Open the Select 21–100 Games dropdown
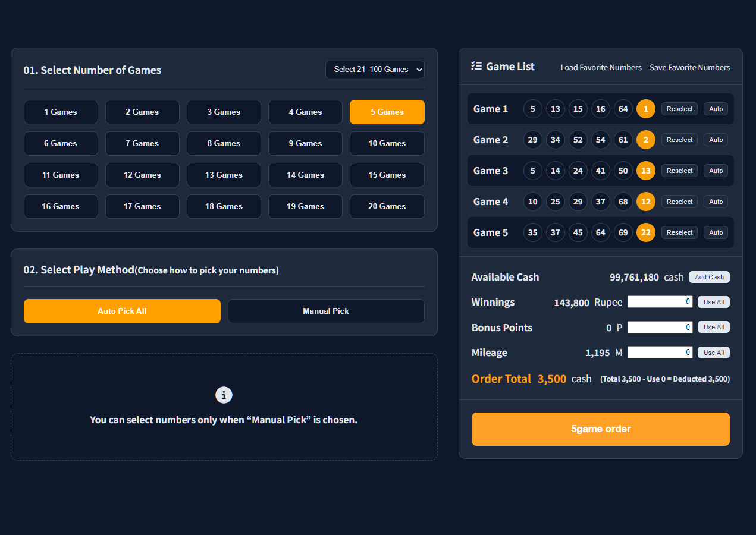The image size is (756, 535). [x=375, y=70]
